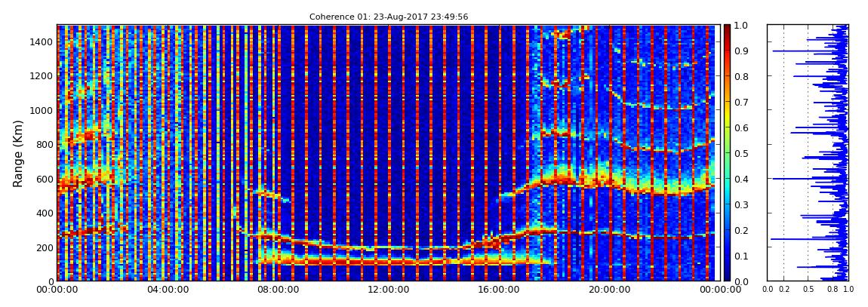This screenshot has height=307, width=868.
Task: Click the 1400 tick label on range axis
Action: click(x=43, y=42)
